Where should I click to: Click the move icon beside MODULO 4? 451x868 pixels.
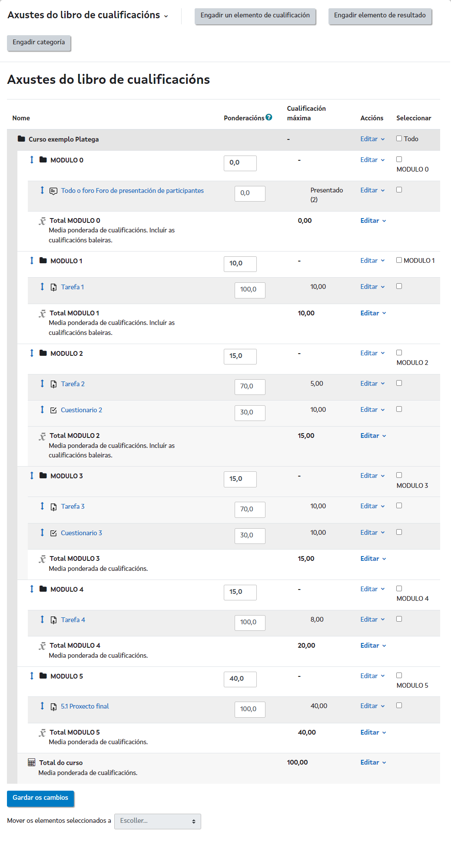pyautogui.click(x=32, y=589)
